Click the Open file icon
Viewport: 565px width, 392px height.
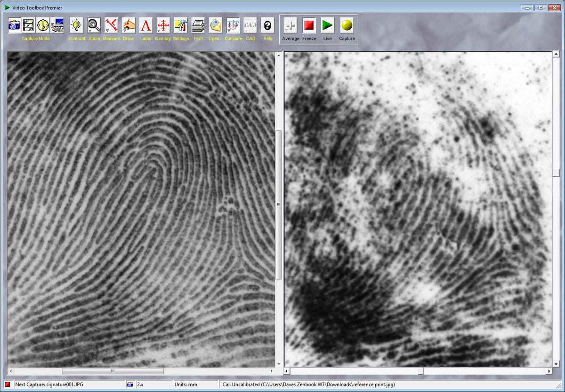[x=215, y=25]
